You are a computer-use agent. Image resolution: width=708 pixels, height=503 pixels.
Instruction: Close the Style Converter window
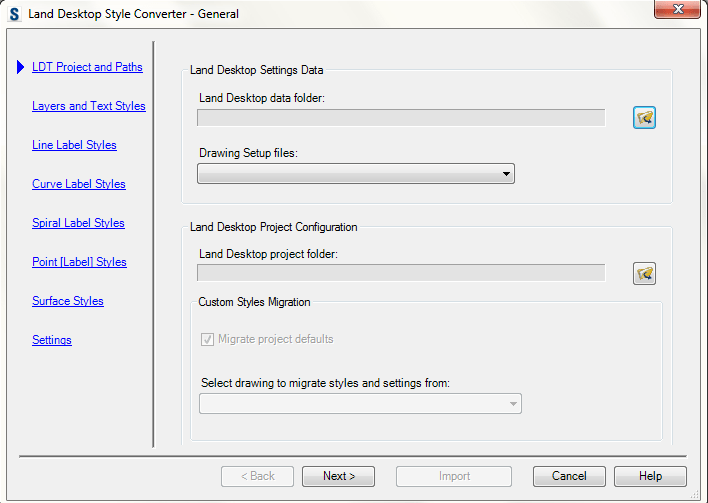677,9
